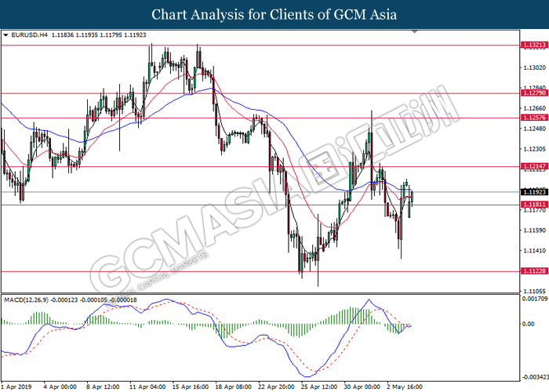This screenshot has width=549, height=392.
Task: Select the 1.13213 resistance level label
Action: pos(534,45)
